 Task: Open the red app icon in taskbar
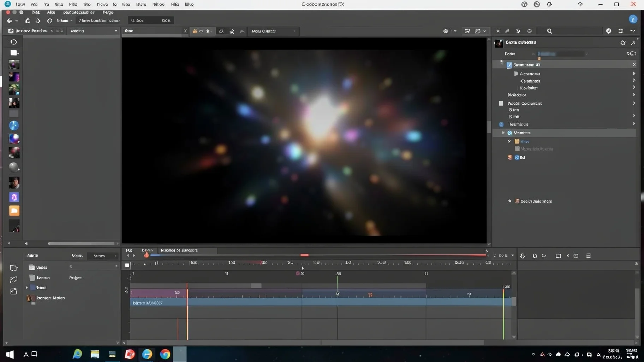point(130,354)
